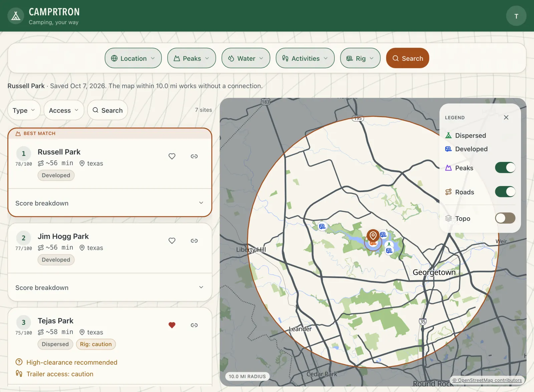Click the Dispersed tent legend icon
This screenshot has height=392, width=534.
449,136
